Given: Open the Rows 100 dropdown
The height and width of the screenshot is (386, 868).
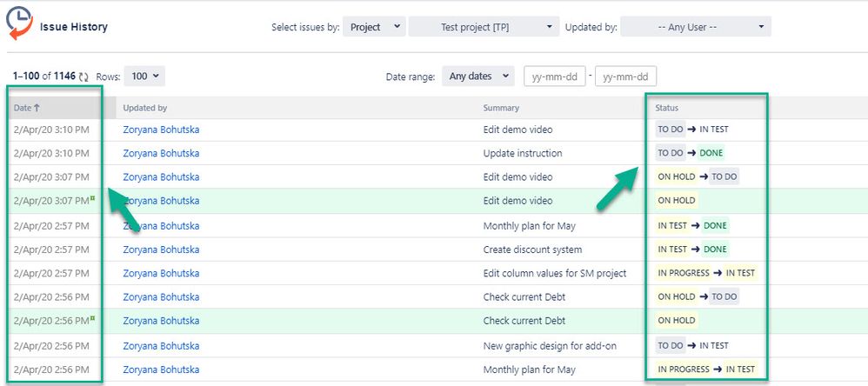Looking at the screenshot, I should [144, 77].
